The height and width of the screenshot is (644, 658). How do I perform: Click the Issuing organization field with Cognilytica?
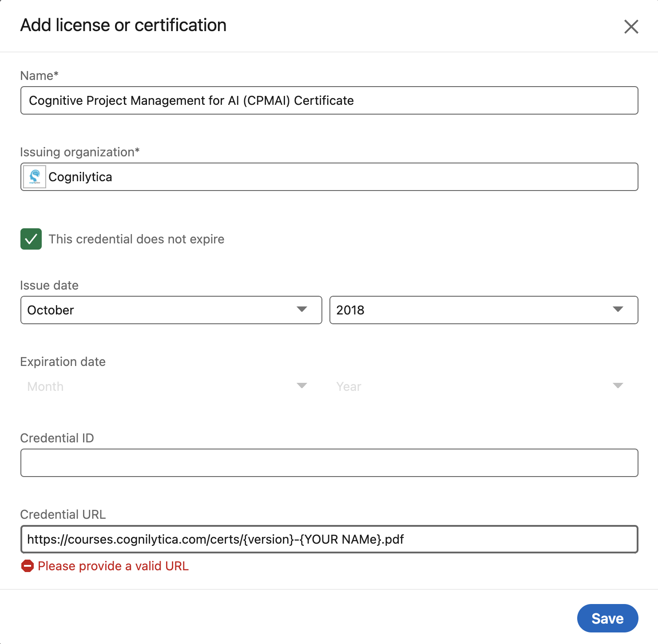click(329, 177)
